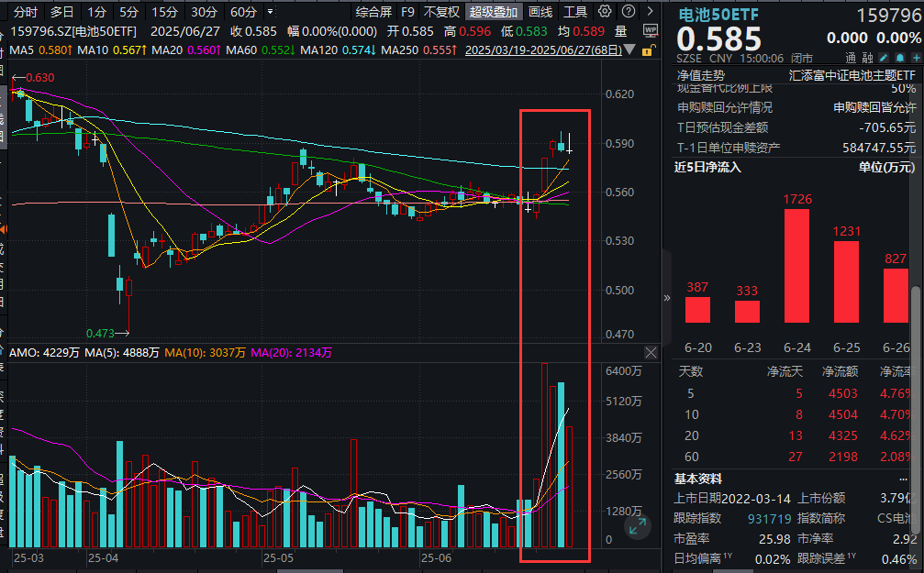
Task: Click the MA(10): 3037万 volume label
Action: 205,353
